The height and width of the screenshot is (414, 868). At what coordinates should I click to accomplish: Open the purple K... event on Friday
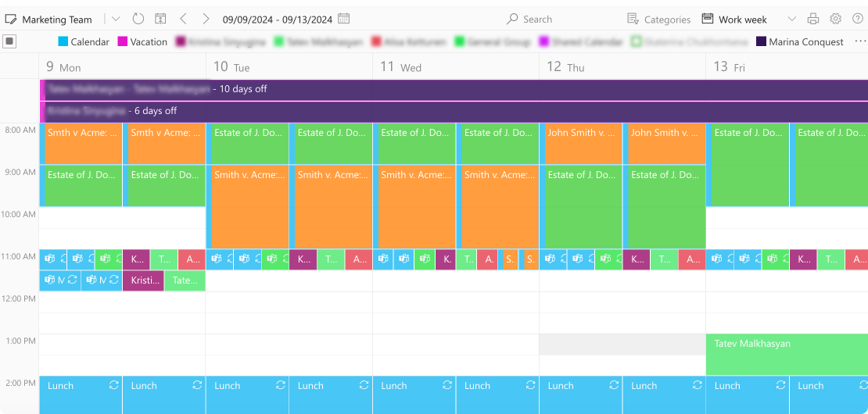click(803, 259)
